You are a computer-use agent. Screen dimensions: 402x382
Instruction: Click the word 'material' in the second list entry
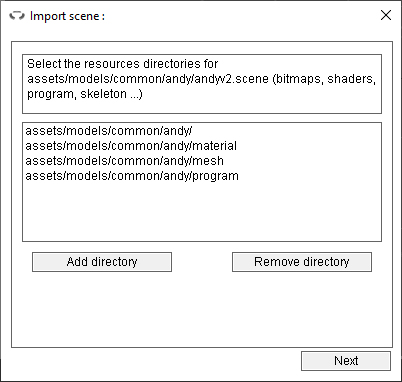click(215, 146)
